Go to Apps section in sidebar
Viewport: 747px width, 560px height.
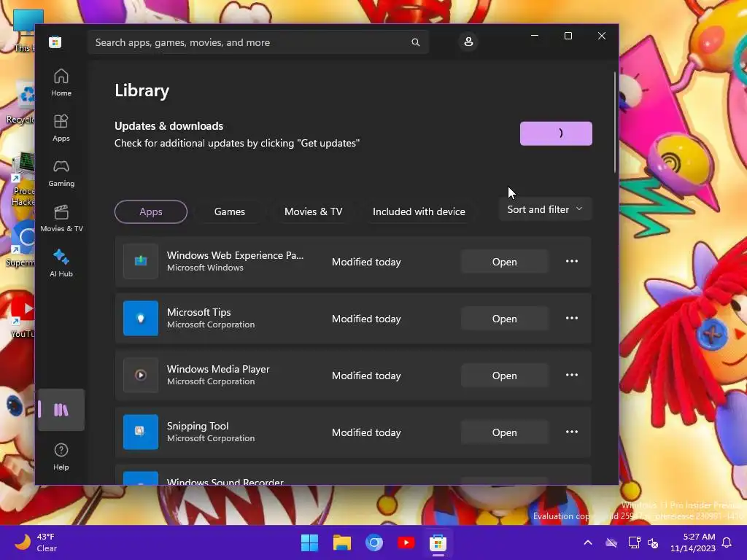(x=61, y=128)
